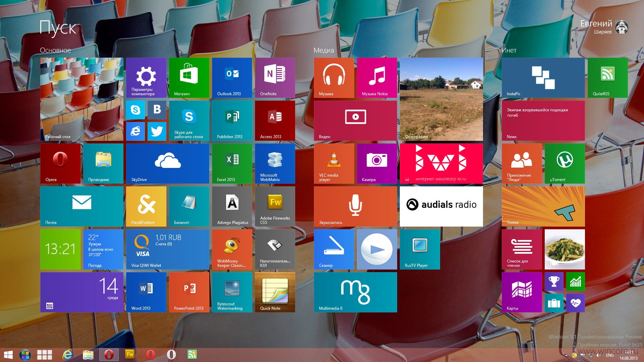The width and height of the screenshot is (644, 362).
Task: Open the Files&Folders tile
Action: (146, 206)
